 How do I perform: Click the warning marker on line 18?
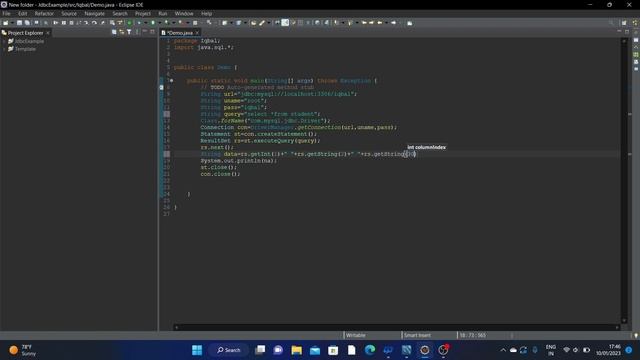click(167, 154)
